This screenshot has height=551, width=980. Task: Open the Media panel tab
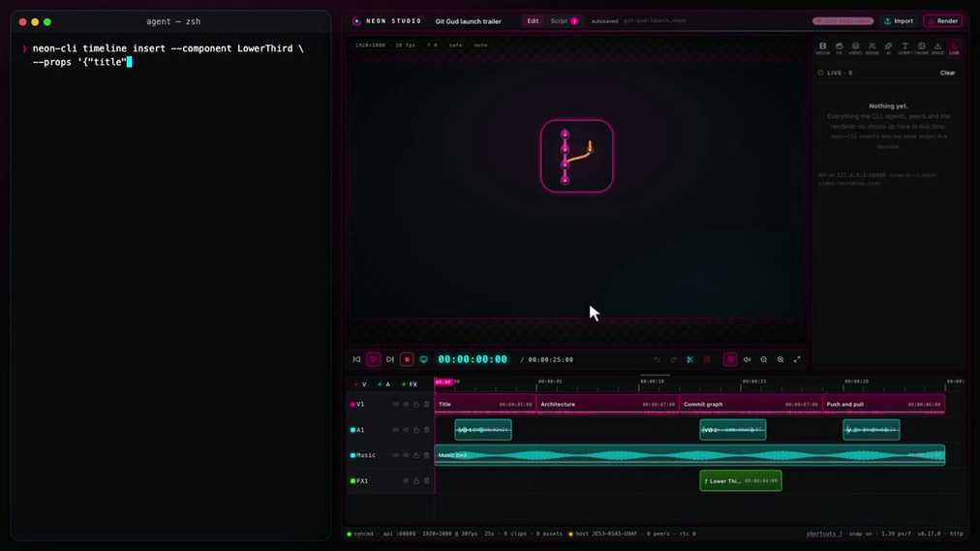click(x=822, y=48)
